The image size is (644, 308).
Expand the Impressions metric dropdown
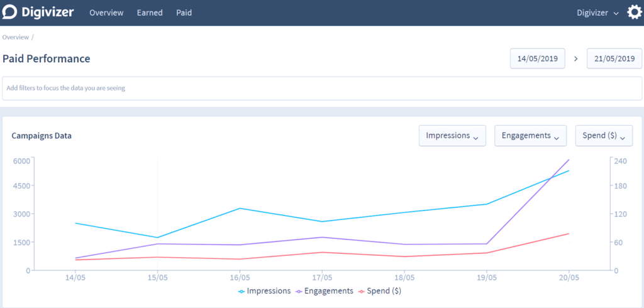click(452, 136)
